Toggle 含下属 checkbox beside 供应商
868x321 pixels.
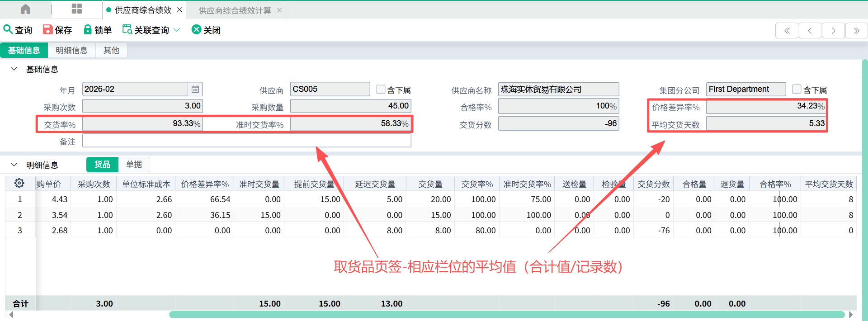pyautogui.click(x=381, y=90)
